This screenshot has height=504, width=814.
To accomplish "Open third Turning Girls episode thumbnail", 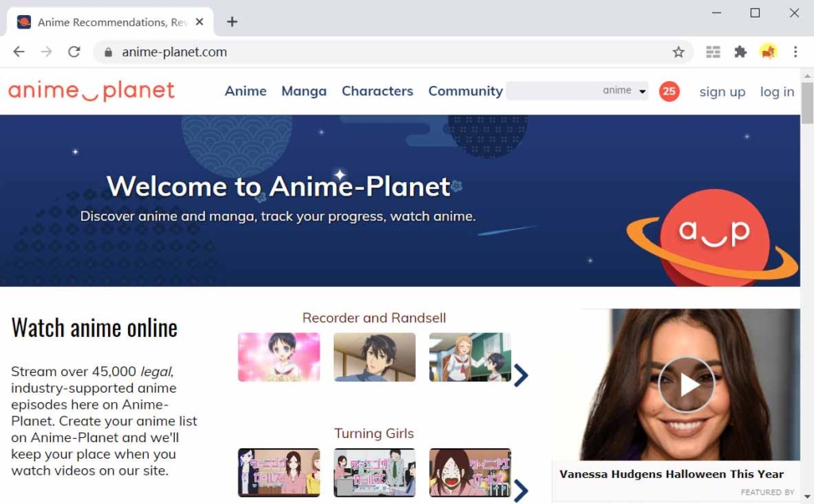I will coord(470,473).
